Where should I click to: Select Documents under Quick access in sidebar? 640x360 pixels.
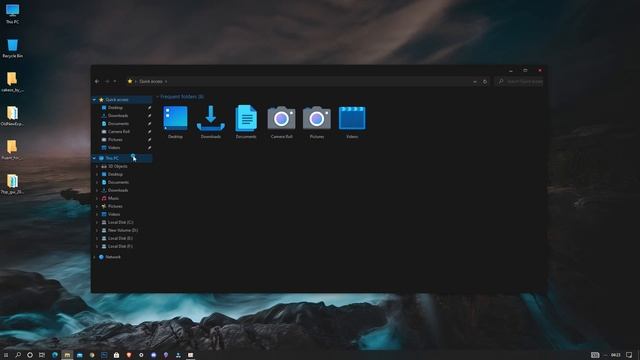click(118, 124)
